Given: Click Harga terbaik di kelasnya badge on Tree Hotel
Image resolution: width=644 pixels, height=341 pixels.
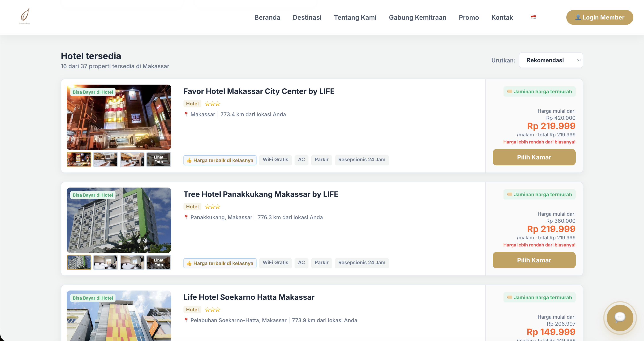Looking at the screenshot, I should (220, 263).
